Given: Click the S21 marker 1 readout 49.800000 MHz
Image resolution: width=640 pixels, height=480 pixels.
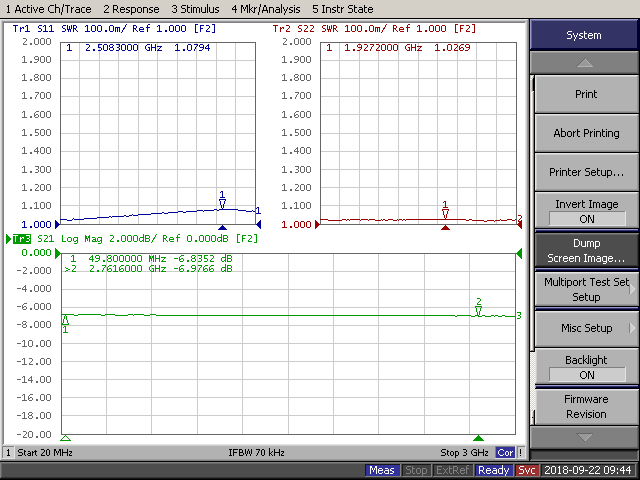Looking at the screenshot, I should (151, 258).
